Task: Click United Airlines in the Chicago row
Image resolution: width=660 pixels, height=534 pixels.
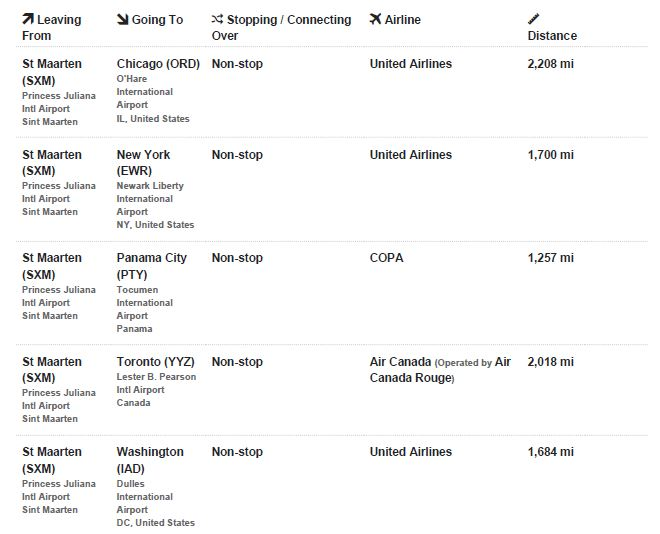Action: coord(410,64)
